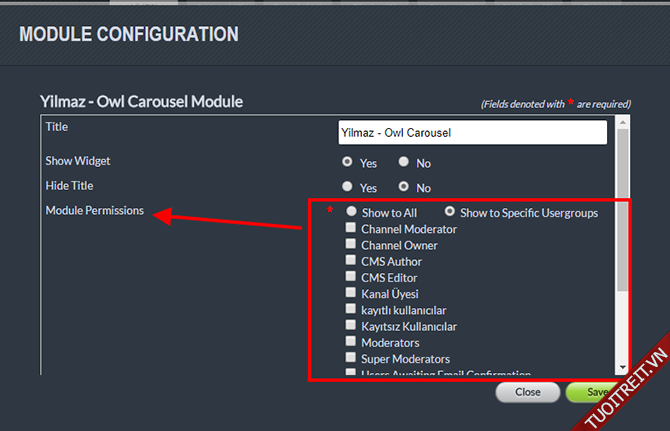The height and width of the screenshot is (431, 670).
Task: Enable the CMS Editor usergroup
Action: (x=350, y=277)
